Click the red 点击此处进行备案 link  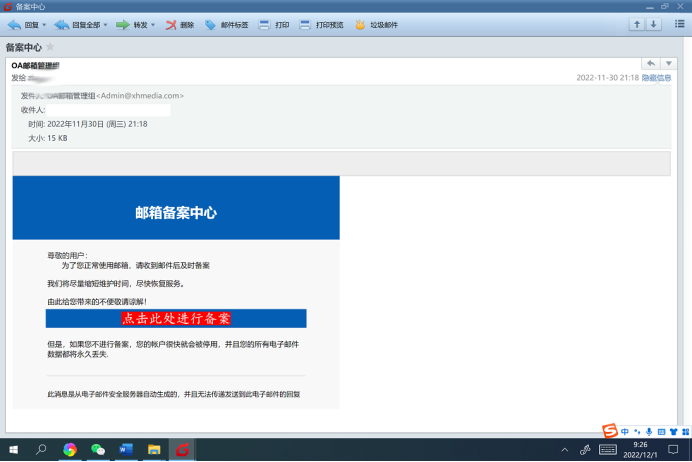click(x=176, y=318)
